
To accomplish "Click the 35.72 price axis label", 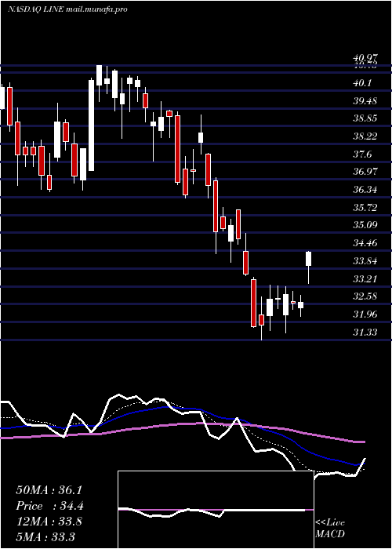I will [365, 208].
